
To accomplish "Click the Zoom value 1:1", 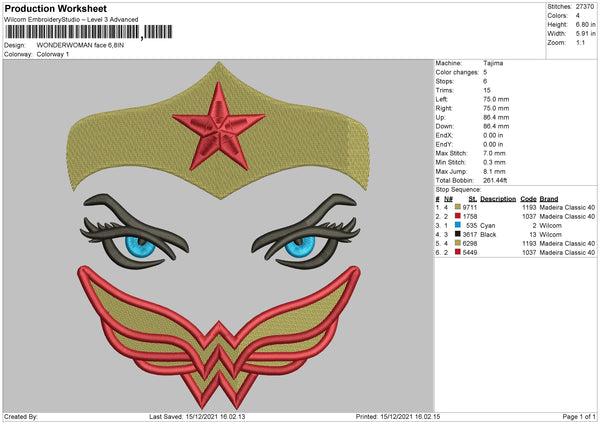I will 580,43.
